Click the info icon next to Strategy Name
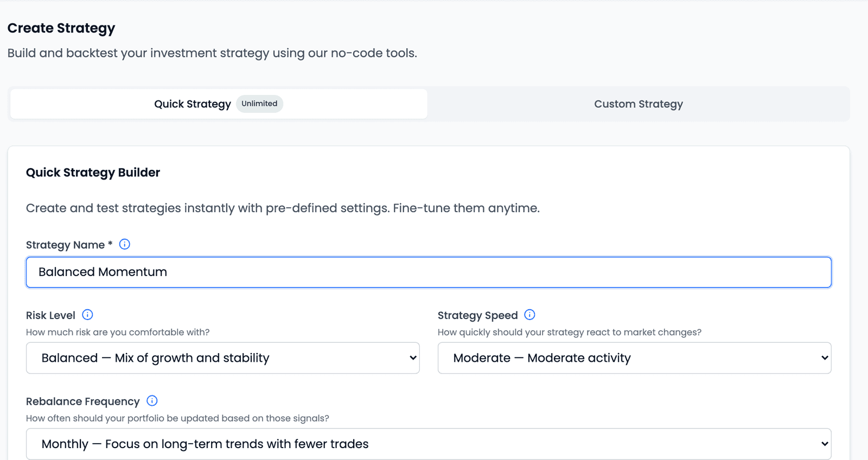Screen dimensions: 868x460 point(124,244)
